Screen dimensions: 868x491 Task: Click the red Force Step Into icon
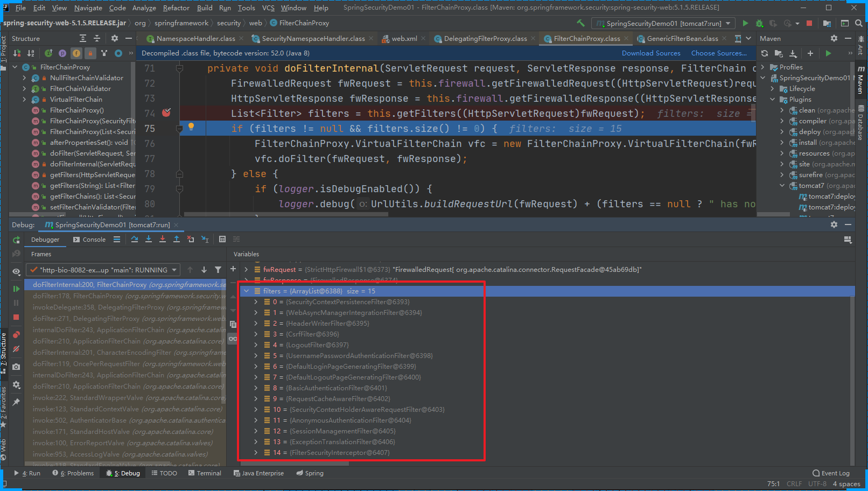pos(163,240)
